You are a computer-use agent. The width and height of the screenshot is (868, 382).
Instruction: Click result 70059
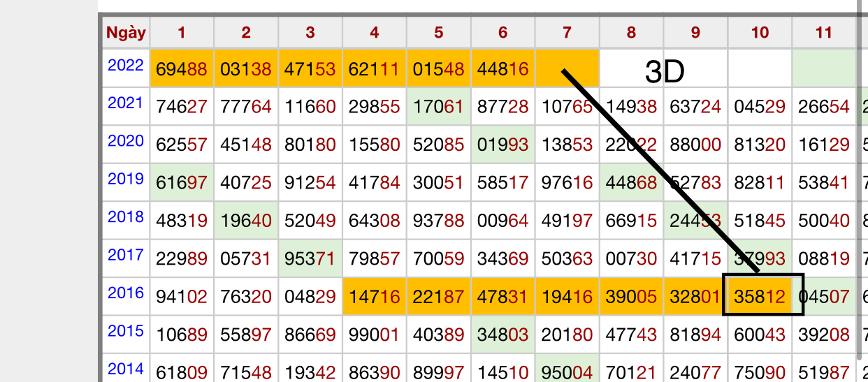click(x=439, y=258)
